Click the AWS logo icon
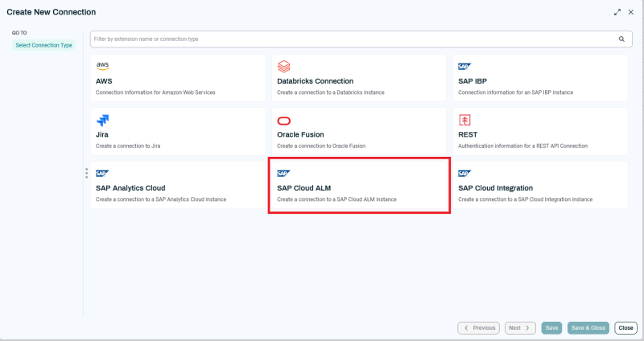The width and height of the screenshot is (644, 341). tap(102, 66)
